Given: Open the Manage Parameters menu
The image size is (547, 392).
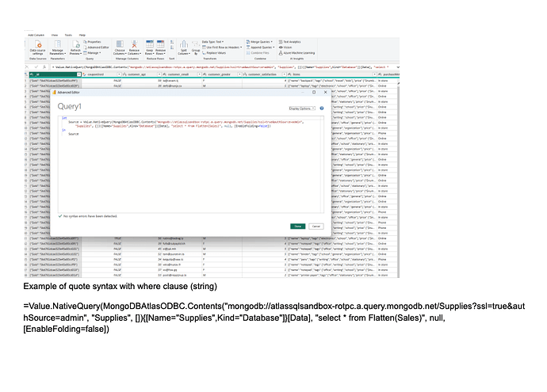Looking at the screenshot, I should pyautogui.click(x=57, y=48).
